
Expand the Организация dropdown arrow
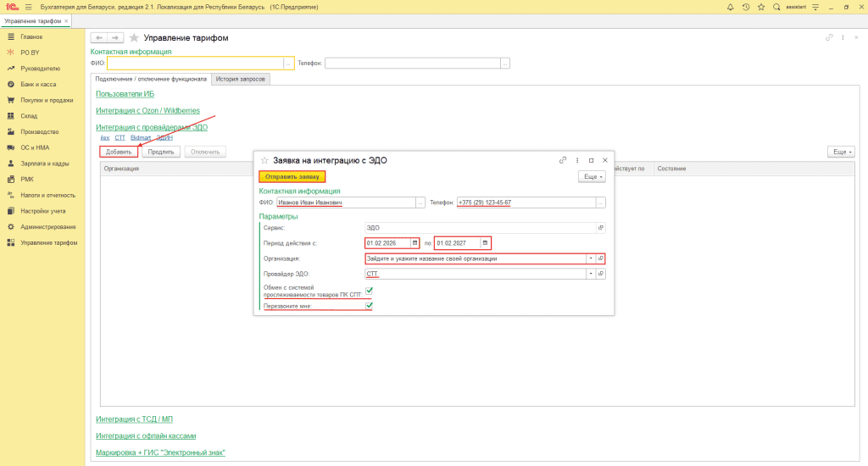click(590, 258)
